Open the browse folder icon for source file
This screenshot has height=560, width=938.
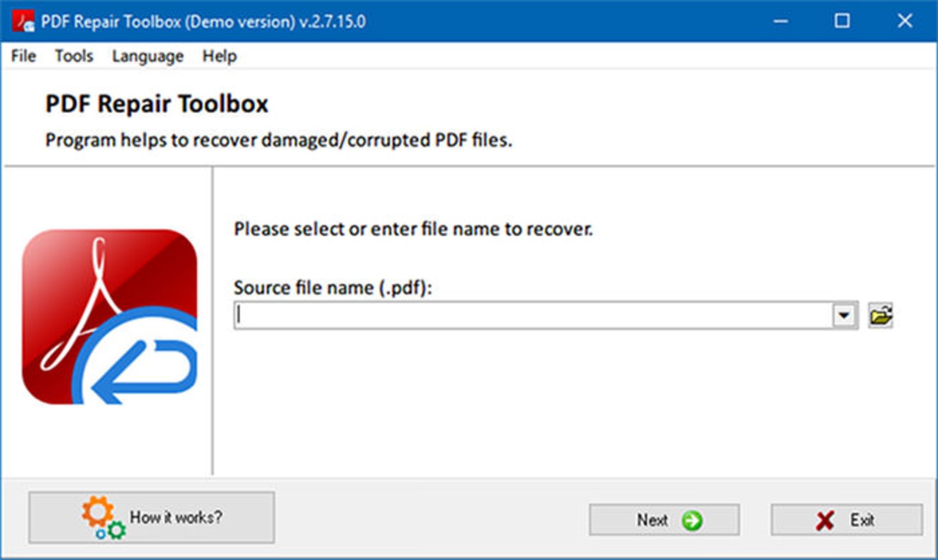(880, 315)
